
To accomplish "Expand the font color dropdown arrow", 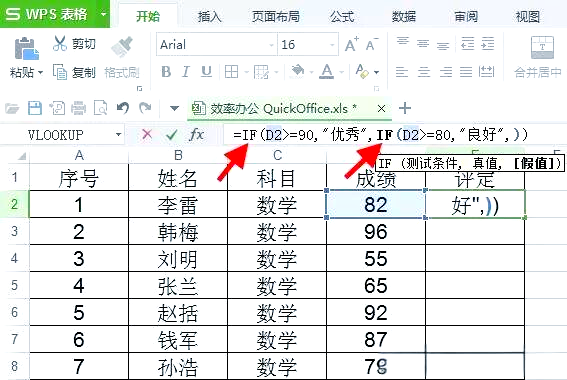I will tap(341, 72).
